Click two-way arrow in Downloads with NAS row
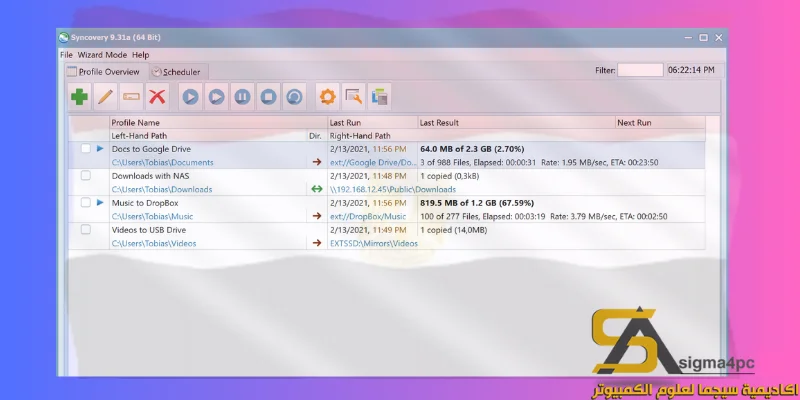Image resolution: width=800 pixels, height=400 pixels. (317, 189)
